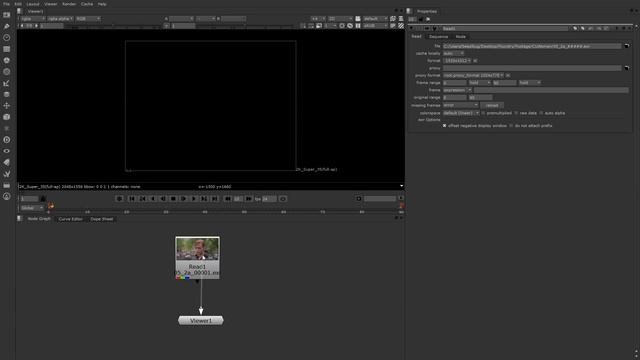Go to first frame in viewer playback
This screenshot has width=640, height=360.
click(x=131, y=199)
